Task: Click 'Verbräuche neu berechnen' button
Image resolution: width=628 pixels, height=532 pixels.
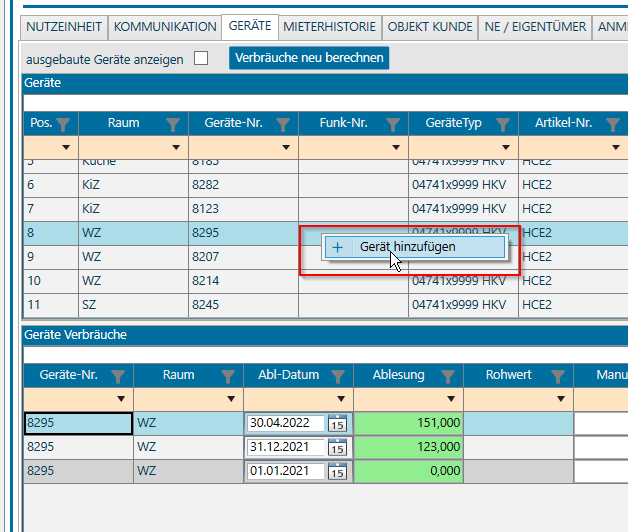Action: click(309, 58)
